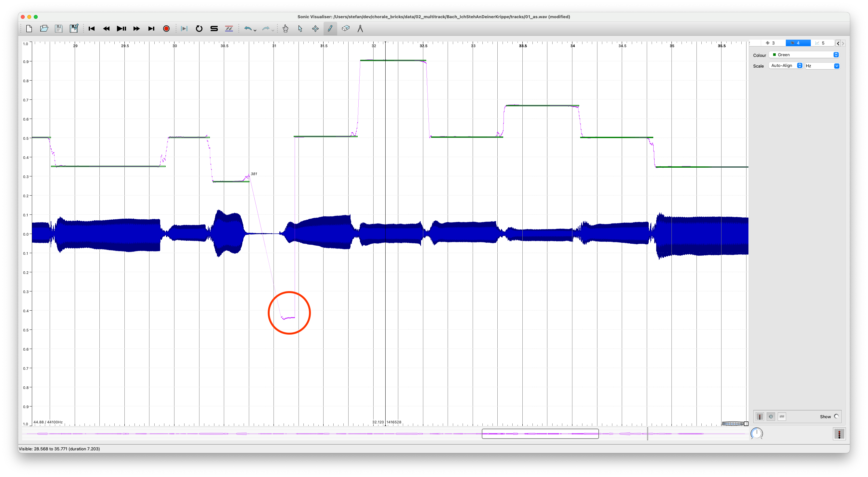The height and width of the screenshot is (477, 868).
Task: Select the Navigate hand tool
Action: pyautogui.click(x=285, y=29)
